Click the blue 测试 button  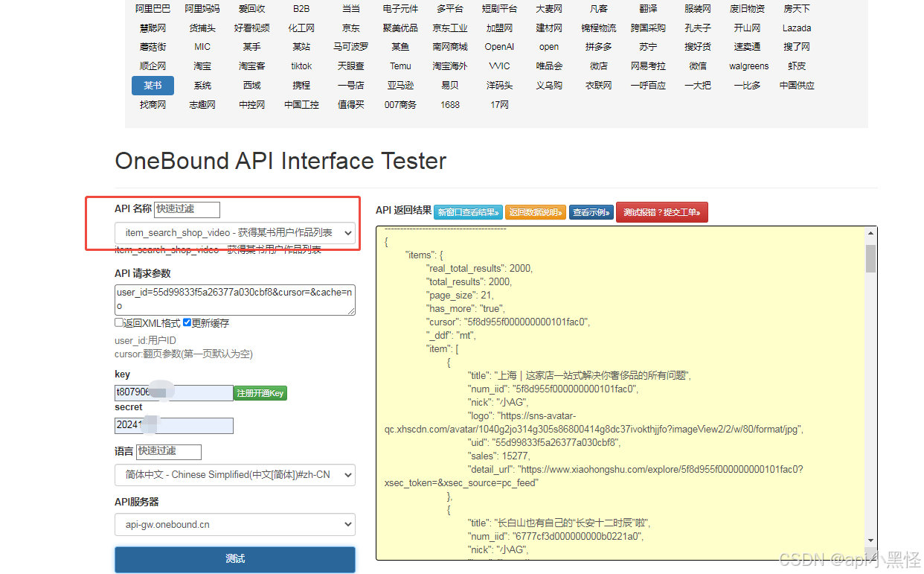[235, 558]
